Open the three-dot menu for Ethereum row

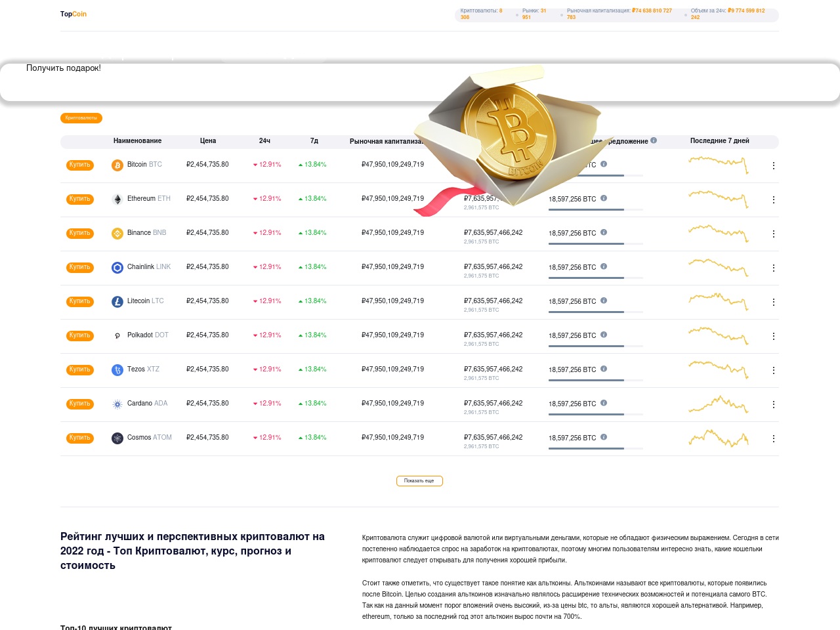774,199
